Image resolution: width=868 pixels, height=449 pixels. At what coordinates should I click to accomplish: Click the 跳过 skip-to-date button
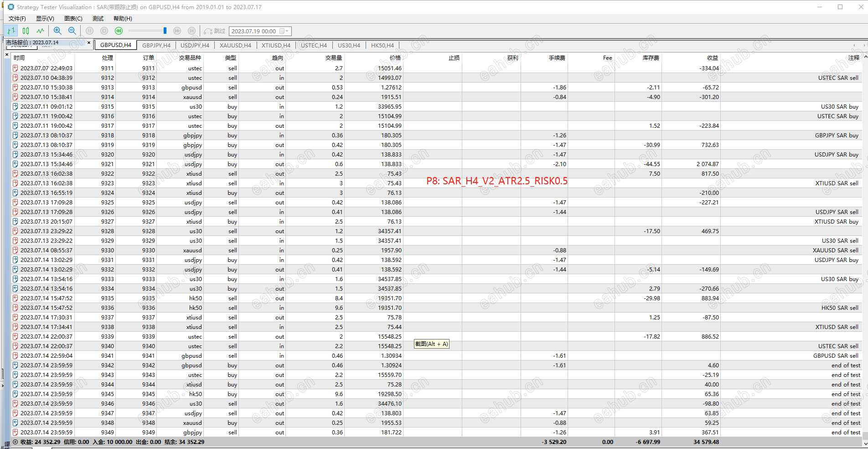(215, 31)
